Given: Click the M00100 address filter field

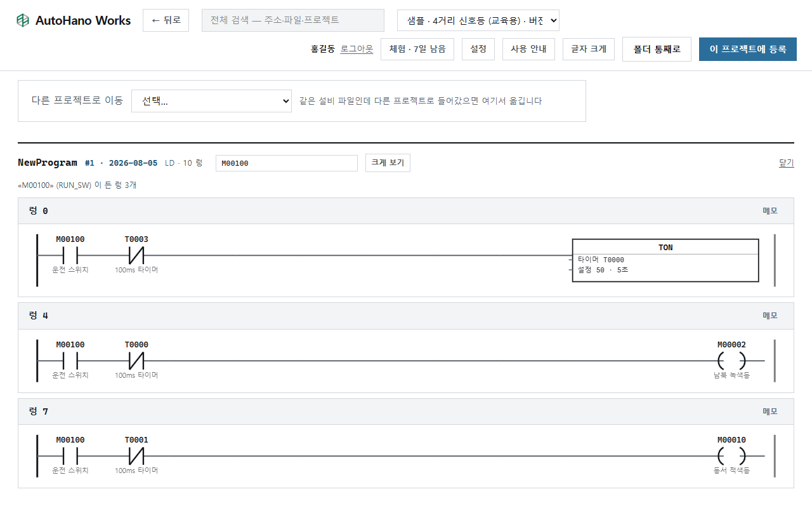Looking at the screenshot, I should [x=287, y=163].
